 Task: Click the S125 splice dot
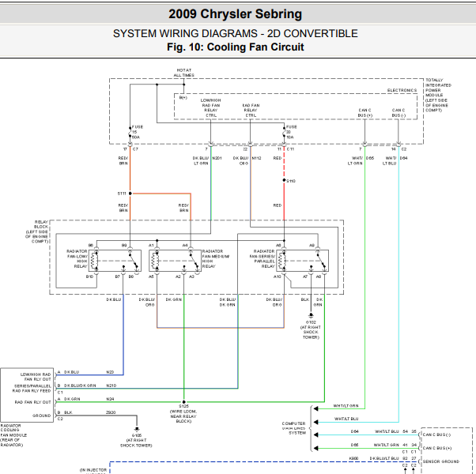point(183,402)
